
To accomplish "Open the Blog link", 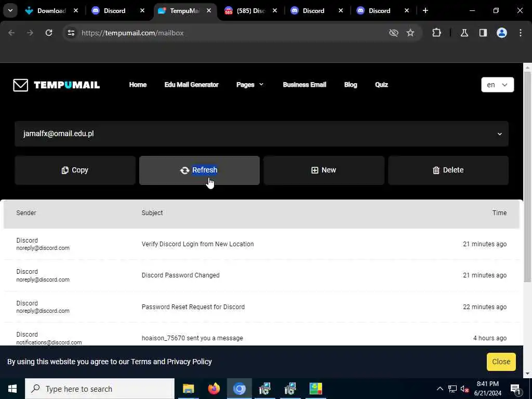I will tap(351, 85).
